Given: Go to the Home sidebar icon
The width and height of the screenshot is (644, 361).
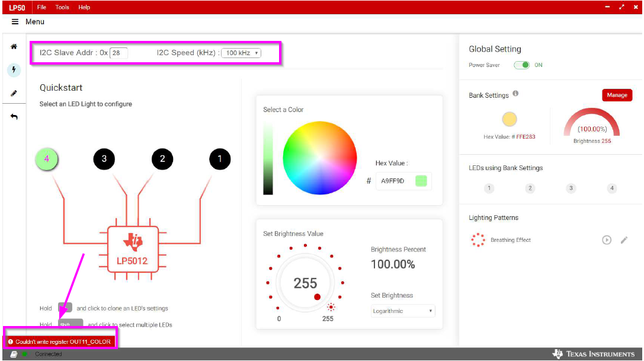Looking at the screenshot, I should [14, 46].
